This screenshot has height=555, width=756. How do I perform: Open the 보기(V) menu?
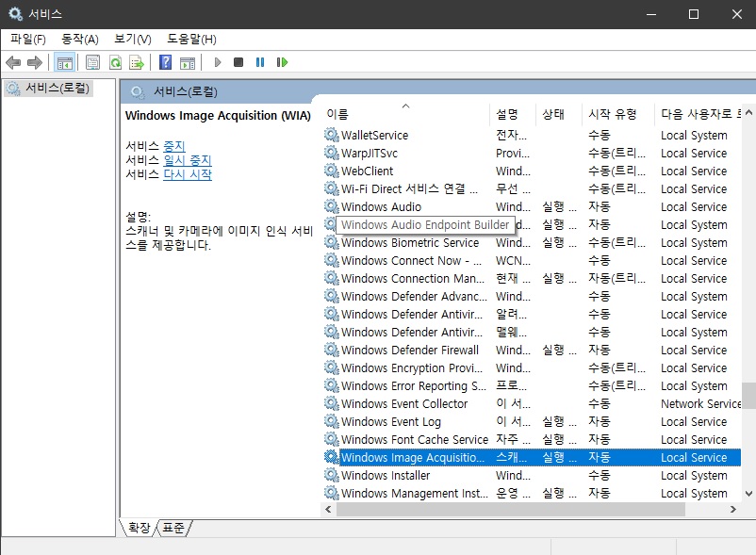[x=133, y=39]
